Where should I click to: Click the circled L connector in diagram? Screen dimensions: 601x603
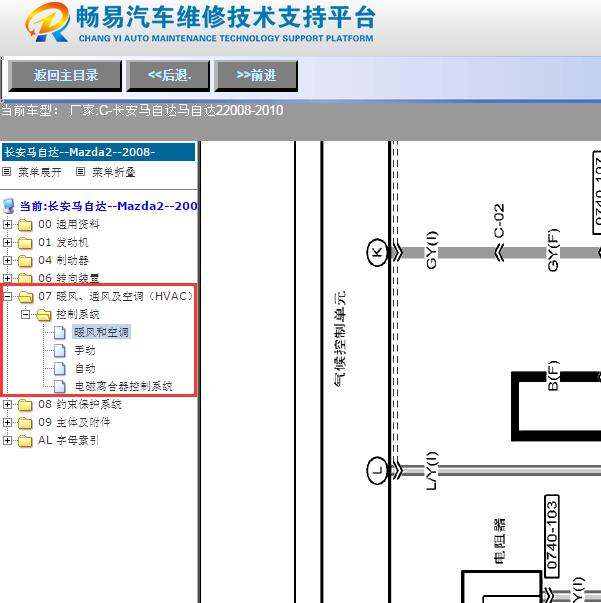tap(377, 470)
